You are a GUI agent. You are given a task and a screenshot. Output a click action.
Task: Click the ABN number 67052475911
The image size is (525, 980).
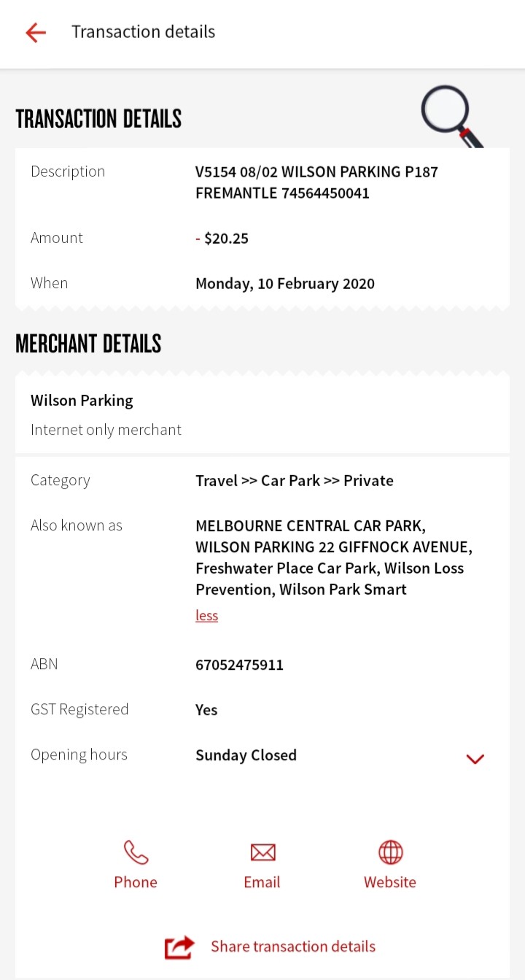[x=239, y=665]
